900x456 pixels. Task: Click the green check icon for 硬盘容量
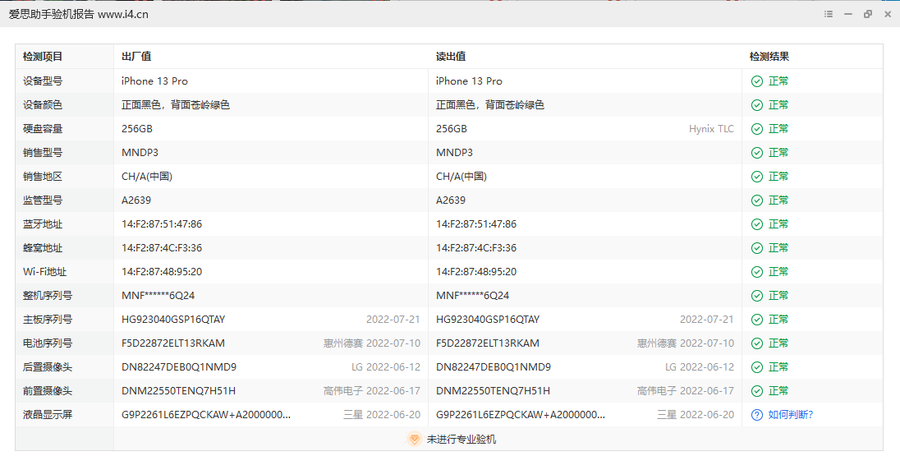point(757,129)
